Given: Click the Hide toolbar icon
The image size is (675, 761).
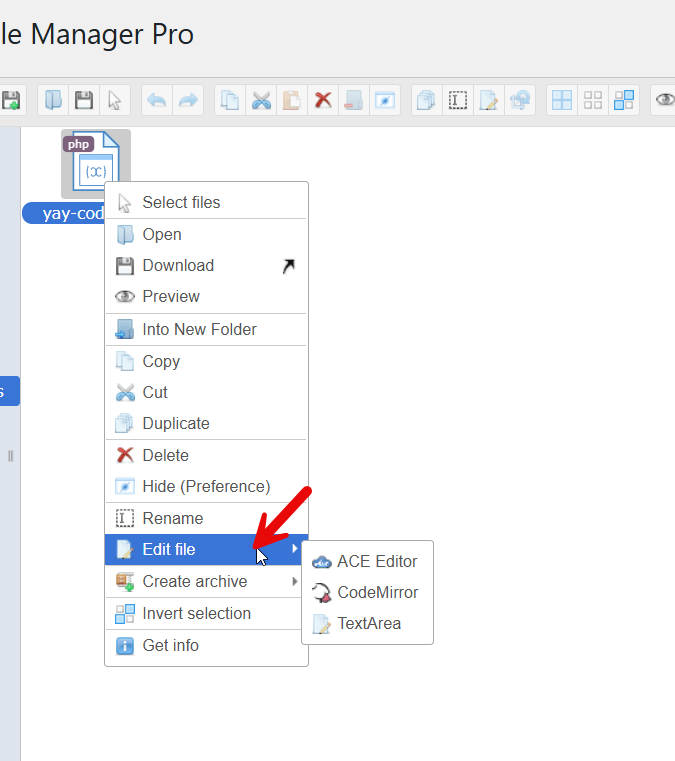Looking at the screenshot, I should (385, 100).
